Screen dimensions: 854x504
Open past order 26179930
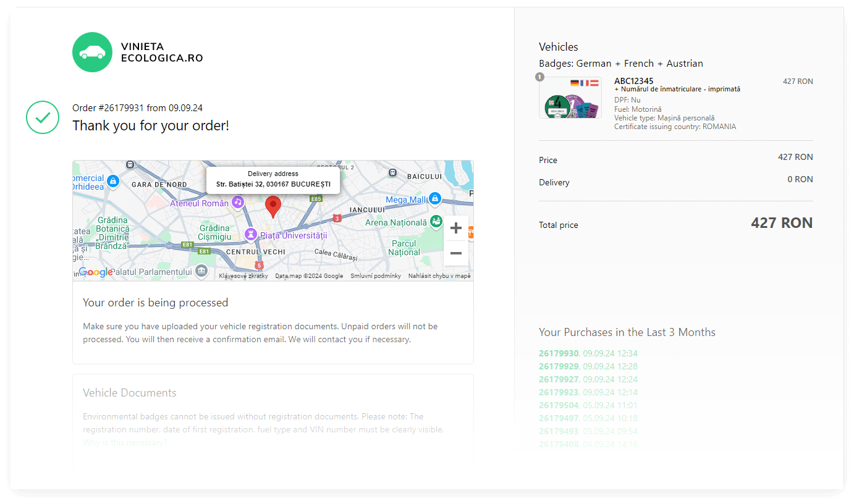tap(559, 353)
